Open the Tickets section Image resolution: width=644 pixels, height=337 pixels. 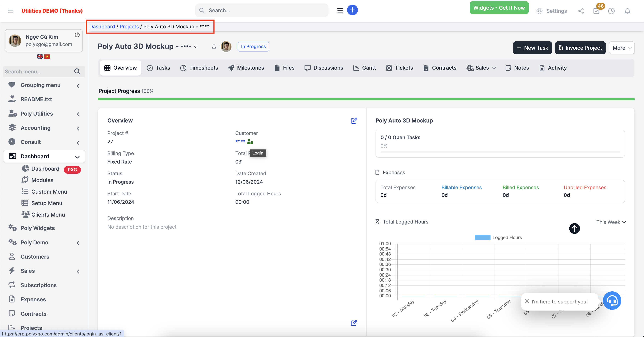click(399, 68)
